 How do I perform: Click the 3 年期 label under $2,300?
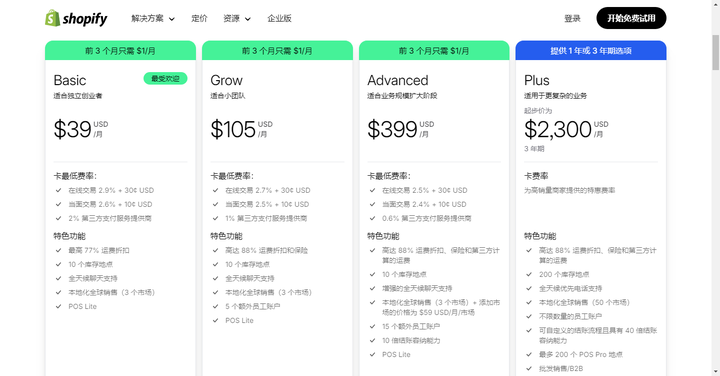point(534,149)
